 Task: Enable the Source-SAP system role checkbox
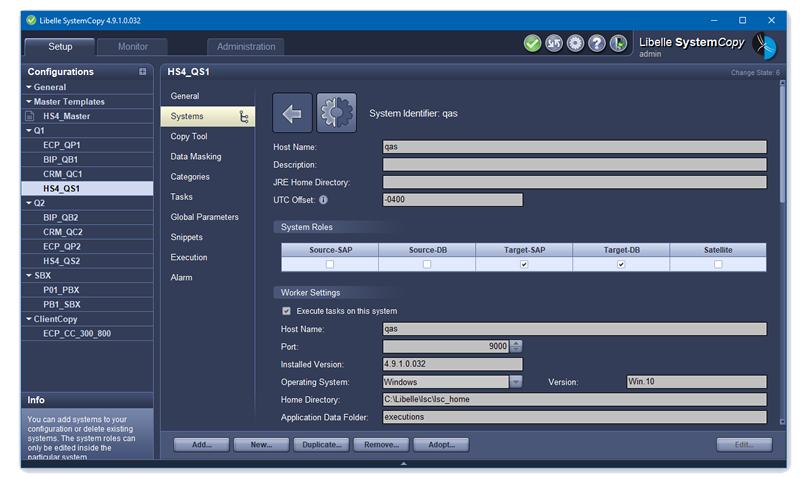(330, 265)
